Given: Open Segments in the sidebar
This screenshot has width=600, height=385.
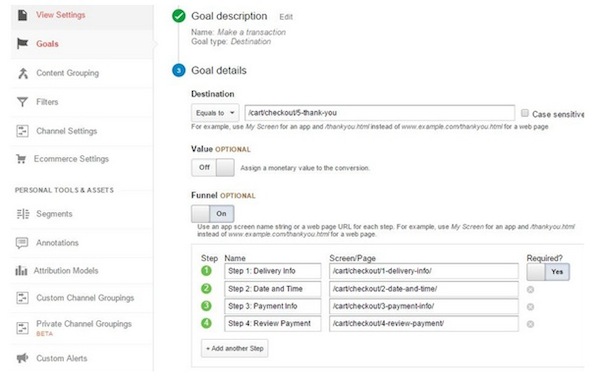Looking at the screenshot, I should pos(54,214).
